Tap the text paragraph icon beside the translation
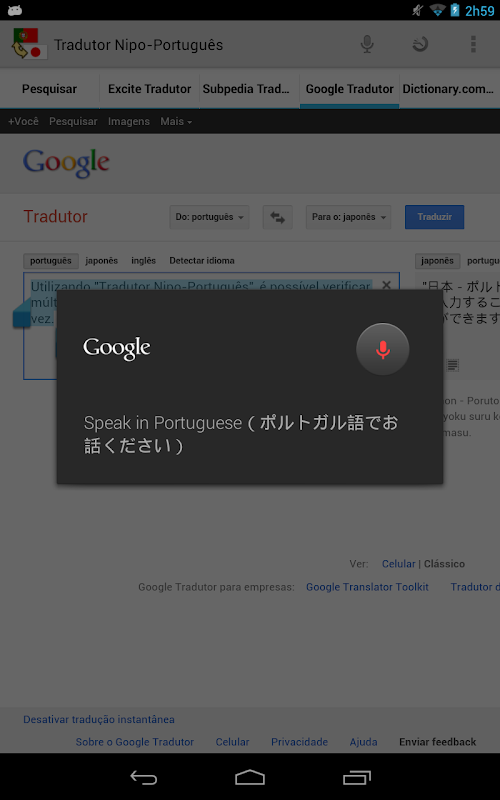Screen dimensions: 500x800 pyautogui.click(x=453, y=365)
